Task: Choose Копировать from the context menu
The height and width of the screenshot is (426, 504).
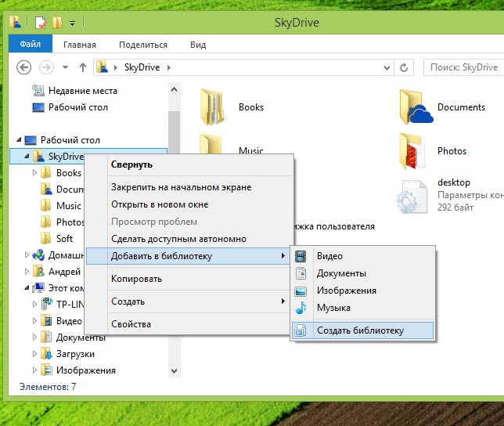Action: pyautogui.click(x=136, y=279)
